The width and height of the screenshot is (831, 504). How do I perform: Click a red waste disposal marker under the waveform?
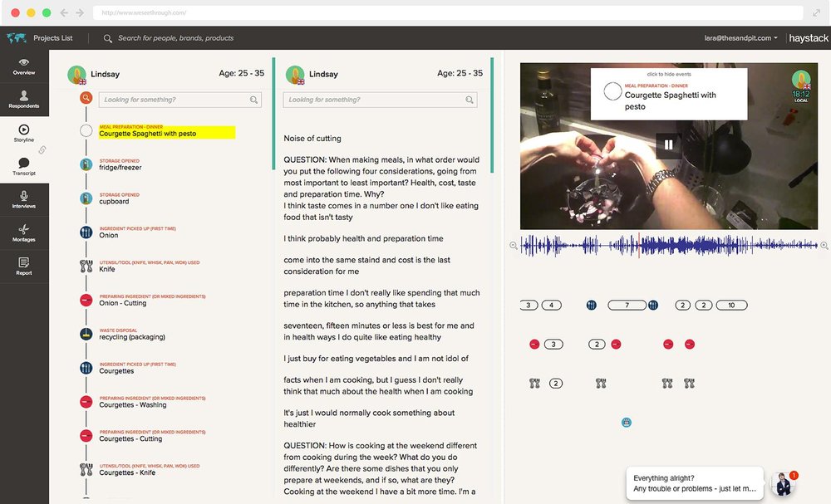tap(535, 343)
